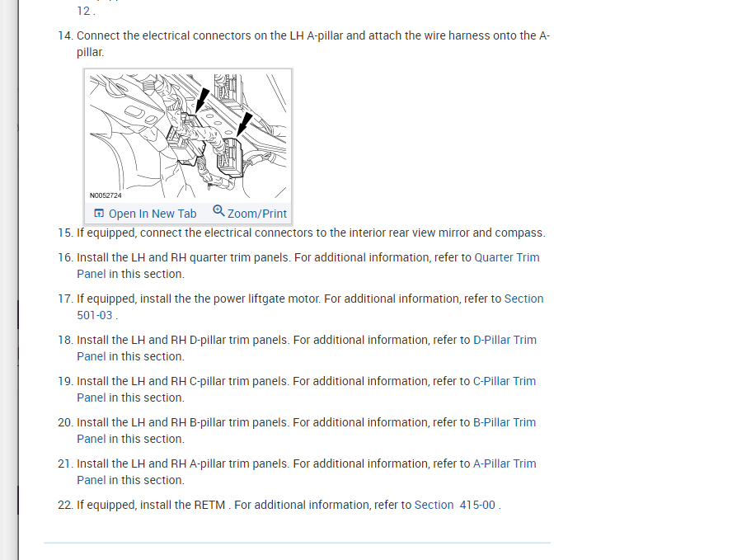
Task: Click the 415-00 section number
Action: click(x=477, y=505)
